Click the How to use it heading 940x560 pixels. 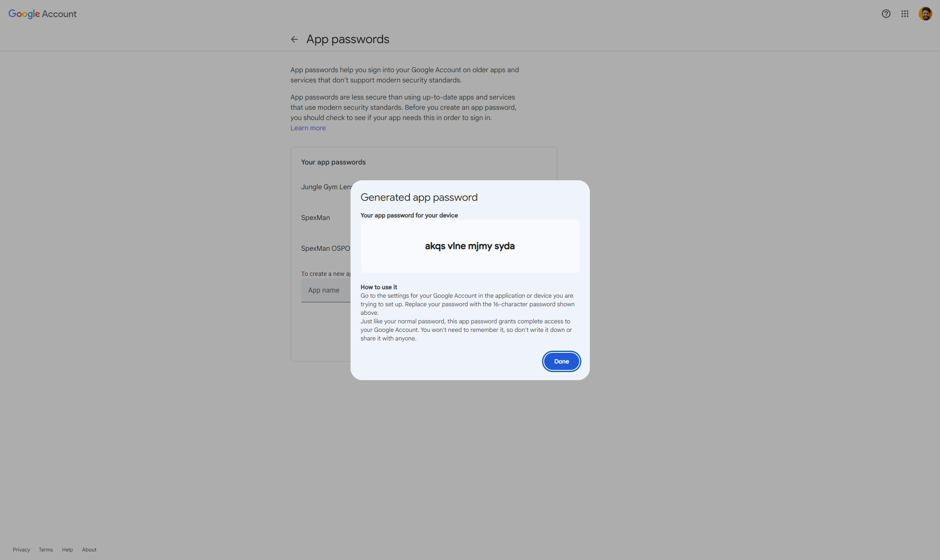pyautogui.click(x=379, y=287)
